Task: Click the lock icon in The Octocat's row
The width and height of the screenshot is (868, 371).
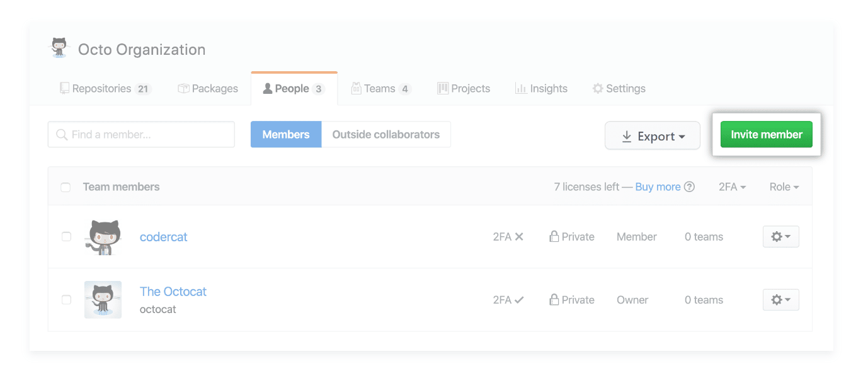Action: 554,300
